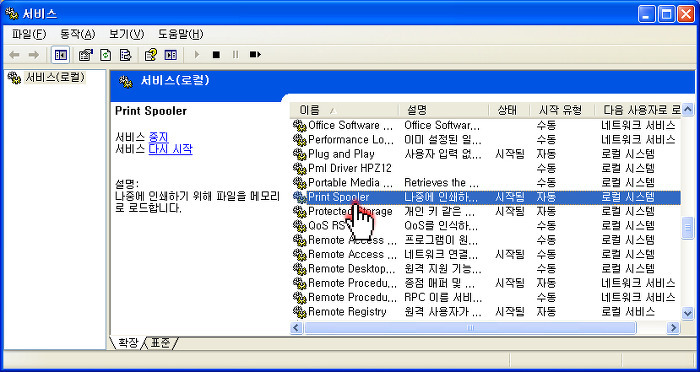Click the 중지 link to stop service

[158, 137]
